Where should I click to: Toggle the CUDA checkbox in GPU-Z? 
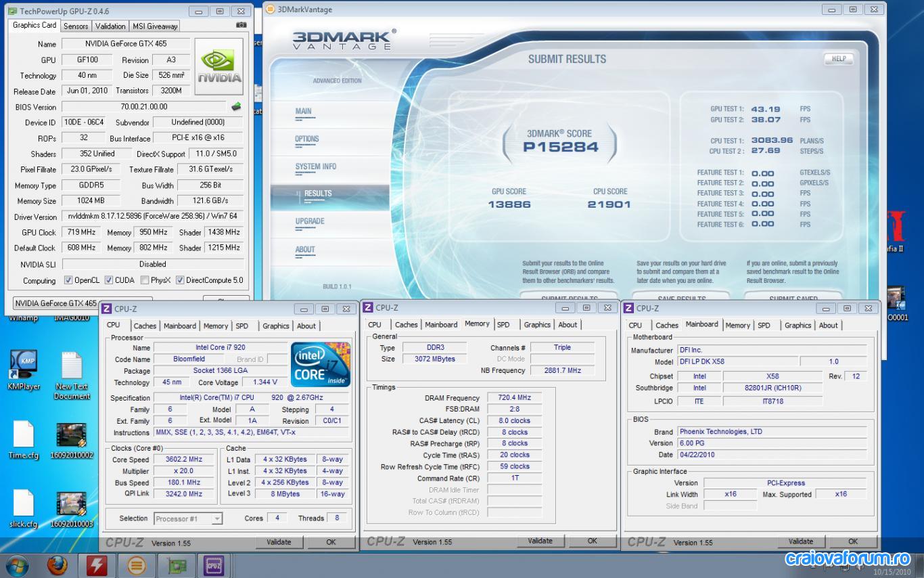pyautogui.click(x=109, y=280)
